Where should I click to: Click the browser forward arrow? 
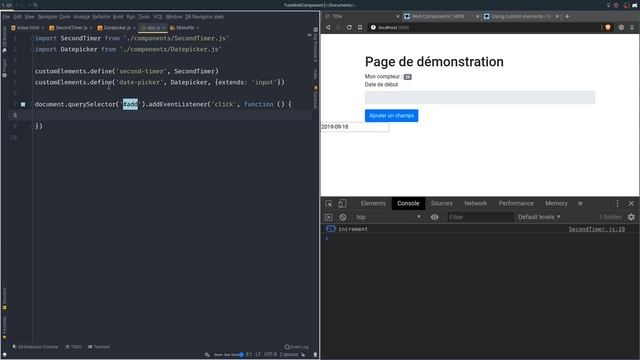338,27
